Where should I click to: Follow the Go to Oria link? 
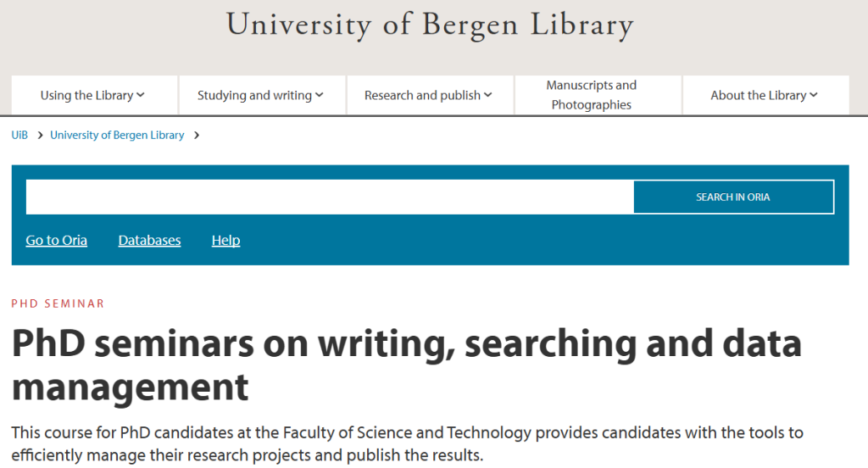pos(56,240)
